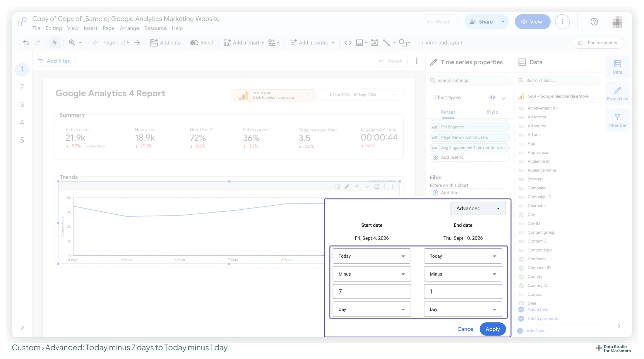This screenshot has width=644, height=359.
Task: Open the File menu
Action: point(36,28)
